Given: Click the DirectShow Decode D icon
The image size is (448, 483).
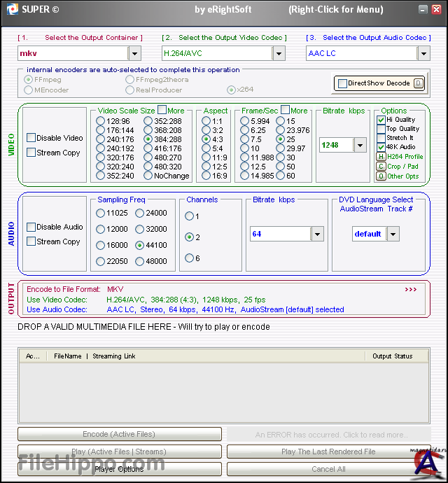Looking at the screenshot, I should 418,83.
